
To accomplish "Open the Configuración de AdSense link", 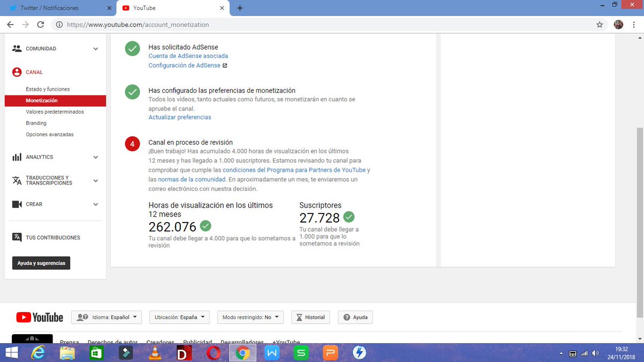I will click(185, 65).
